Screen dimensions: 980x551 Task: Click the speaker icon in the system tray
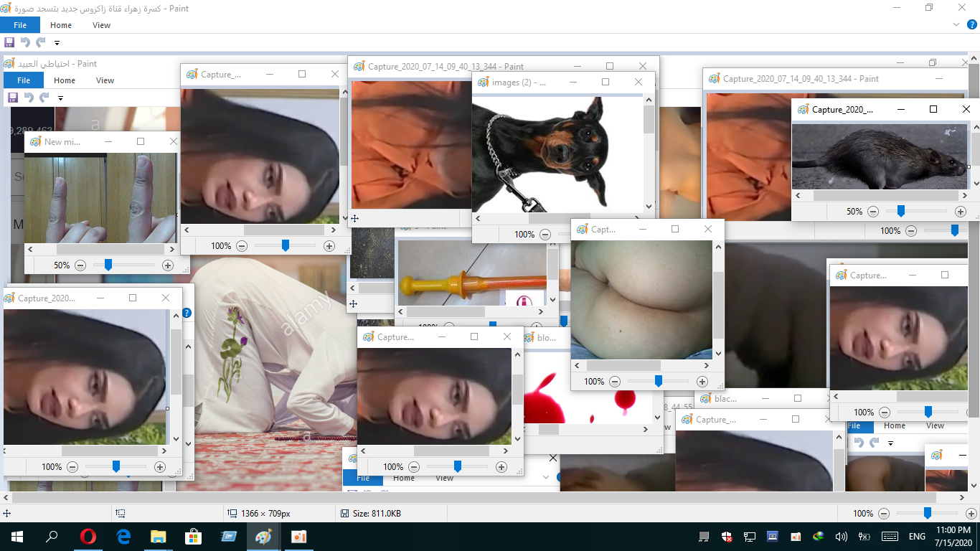(x=841, y=536)
